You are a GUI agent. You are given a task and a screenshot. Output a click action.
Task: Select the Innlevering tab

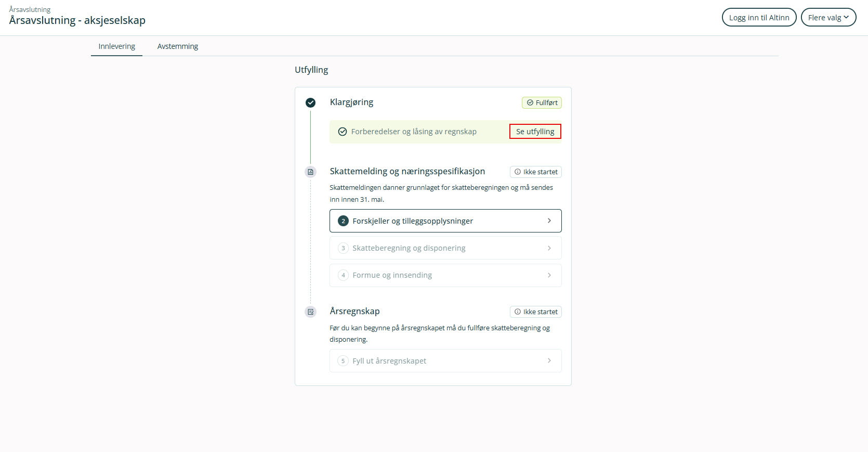[116, 46]
